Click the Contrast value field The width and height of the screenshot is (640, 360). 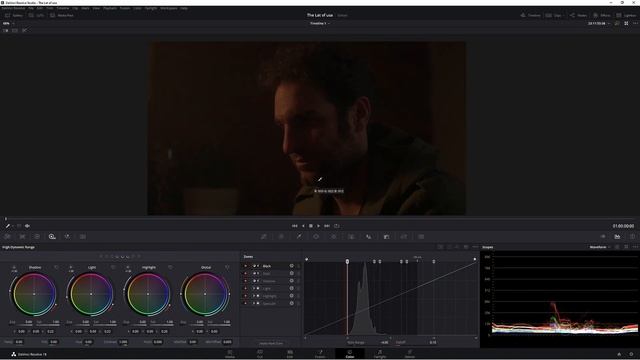point(122,342)
